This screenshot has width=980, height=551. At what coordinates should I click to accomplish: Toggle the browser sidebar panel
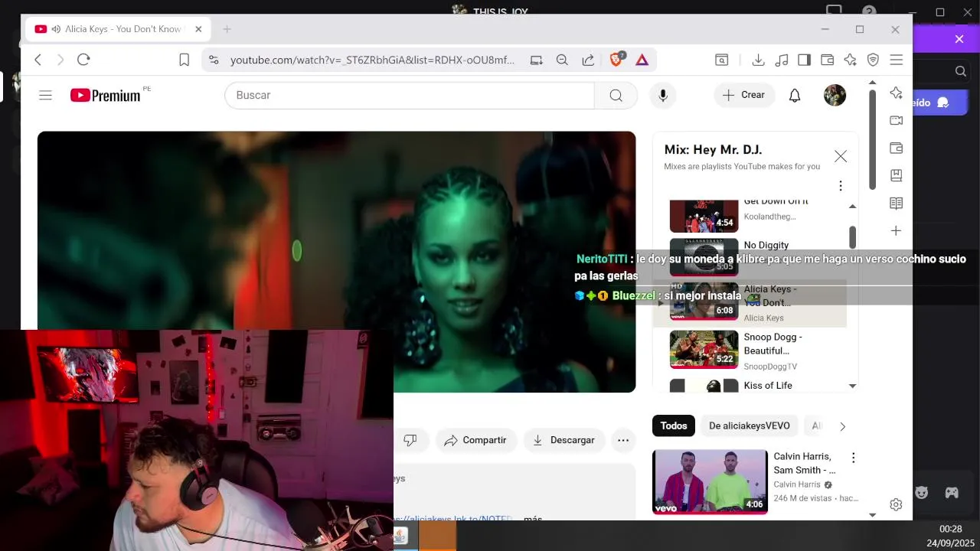coord(804,60)
